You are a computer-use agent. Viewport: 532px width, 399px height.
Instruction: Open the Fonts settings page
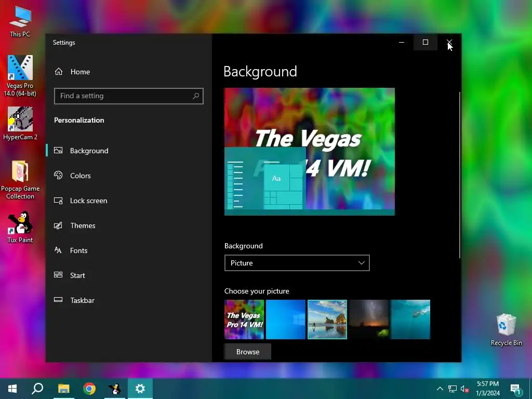pyautogui.click(x=129, y=250)
